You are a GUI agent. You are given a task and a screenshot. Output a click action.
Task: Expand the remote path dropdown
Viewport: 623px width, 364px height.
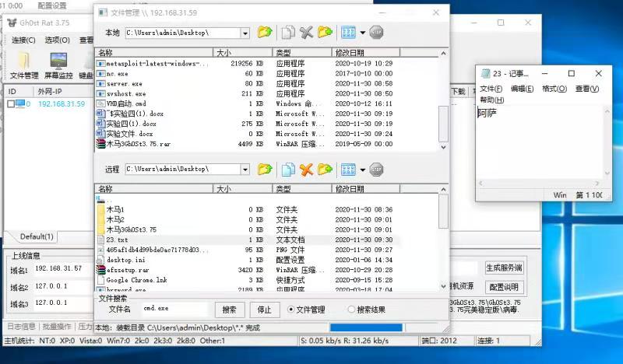(245, 170)
